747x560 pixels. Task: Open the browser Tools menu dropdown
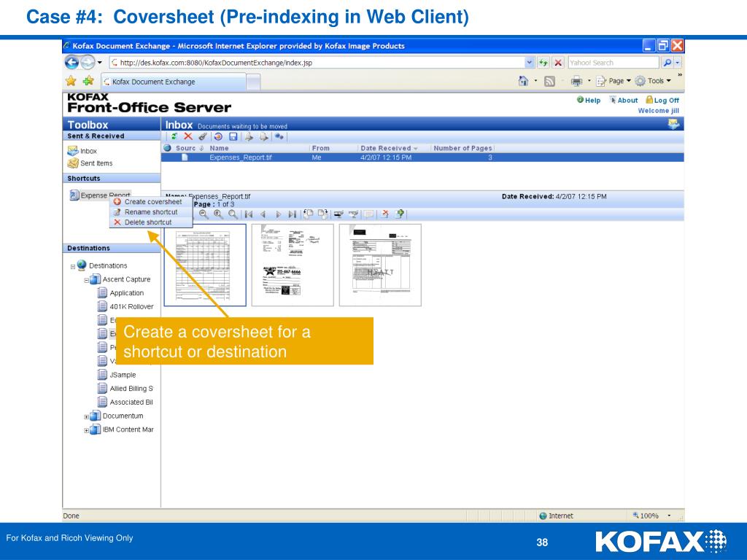(x=653, y=81)
